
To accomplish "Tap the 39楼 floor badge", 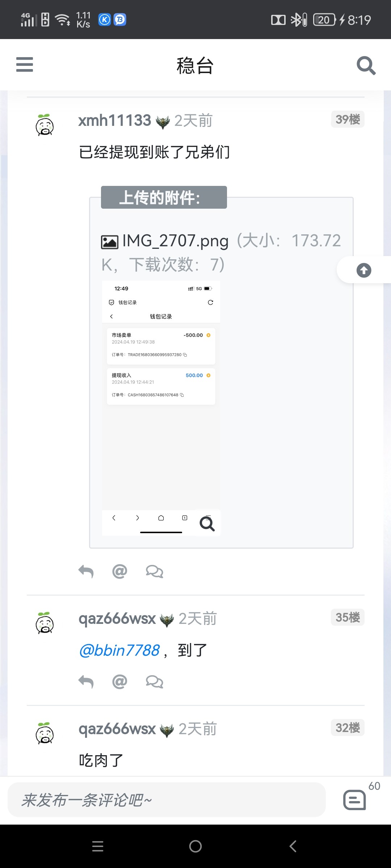I will tap(348, 119).
